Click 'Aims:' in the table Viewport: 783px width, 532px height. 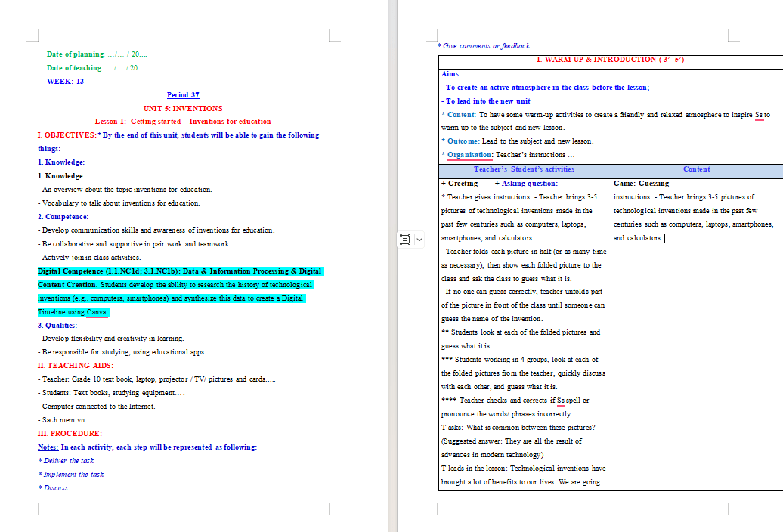pyautogui.click(x=451, y=74)
